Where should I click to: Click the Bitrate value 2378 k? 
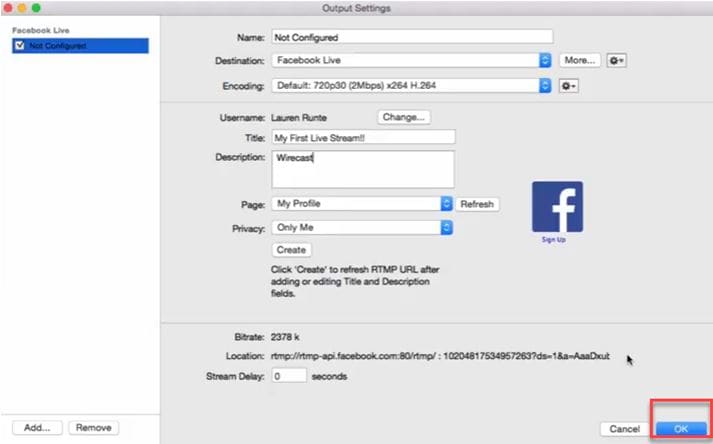(x=285, y=337)
